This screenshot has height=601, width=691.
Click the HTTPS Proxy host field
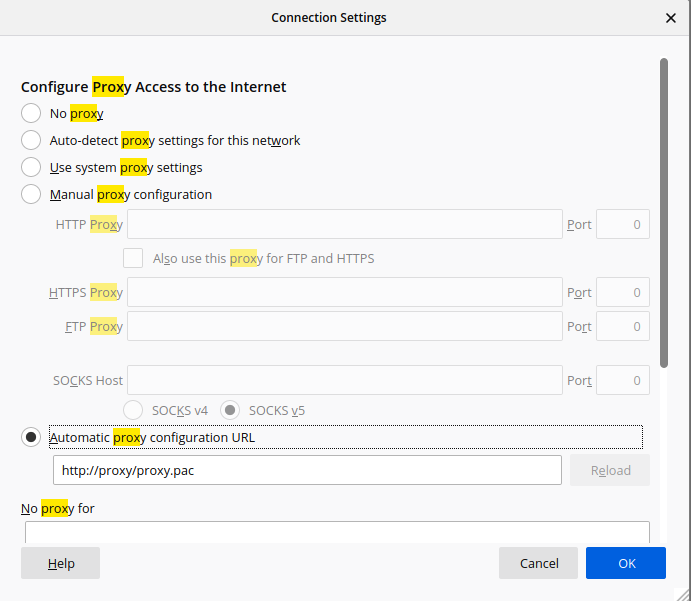coord(345,292)
